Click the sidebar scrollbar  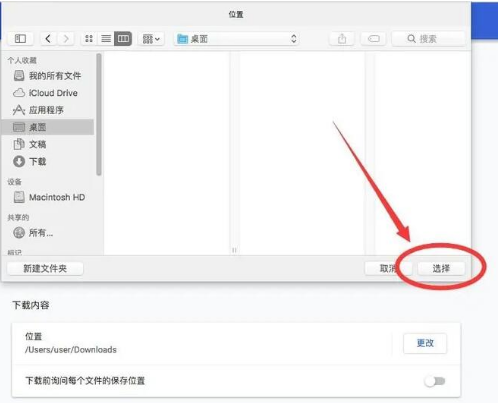coord(99,114)
